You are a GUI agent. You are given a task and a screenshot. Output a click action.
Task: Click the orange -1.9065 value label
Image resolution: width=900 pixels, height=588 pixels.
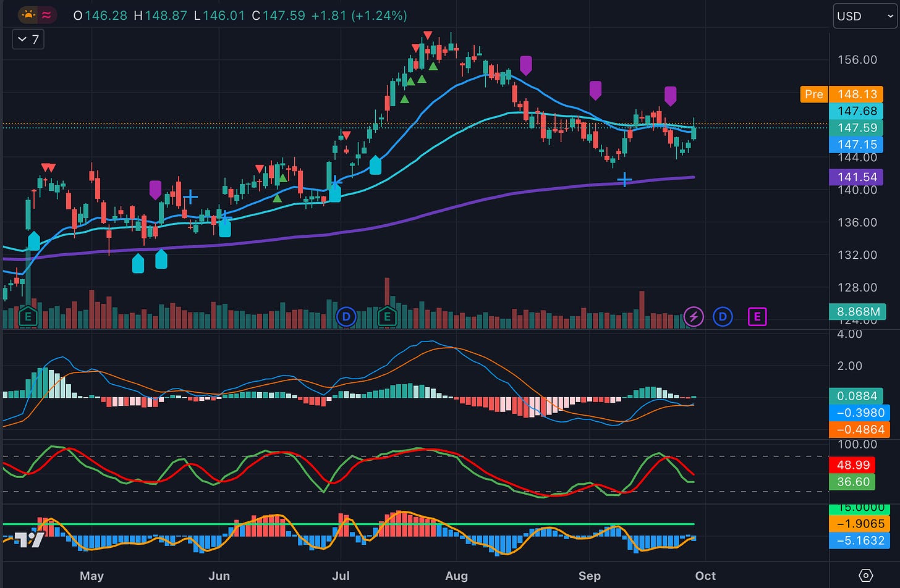(x=859, y=523)
